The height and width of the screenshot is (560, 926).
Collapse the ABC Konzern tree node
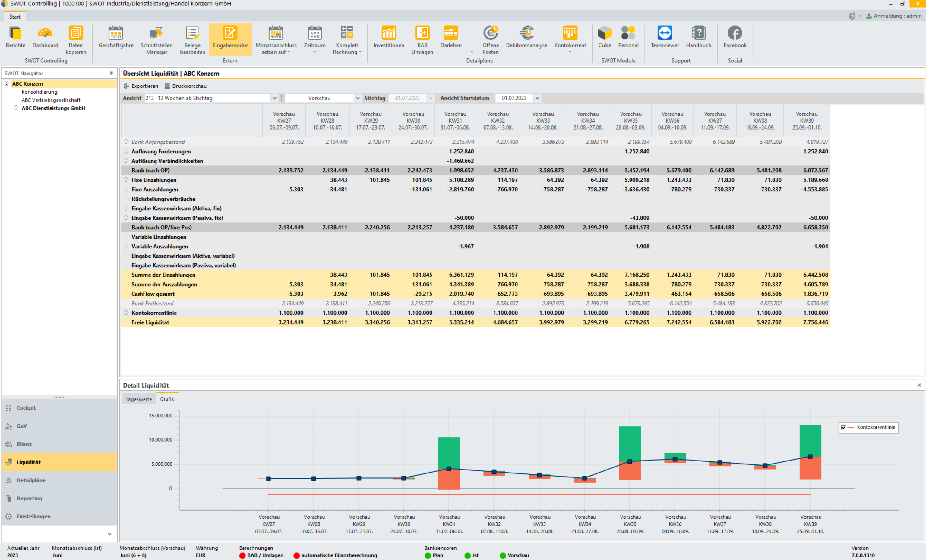coord(7,84)
